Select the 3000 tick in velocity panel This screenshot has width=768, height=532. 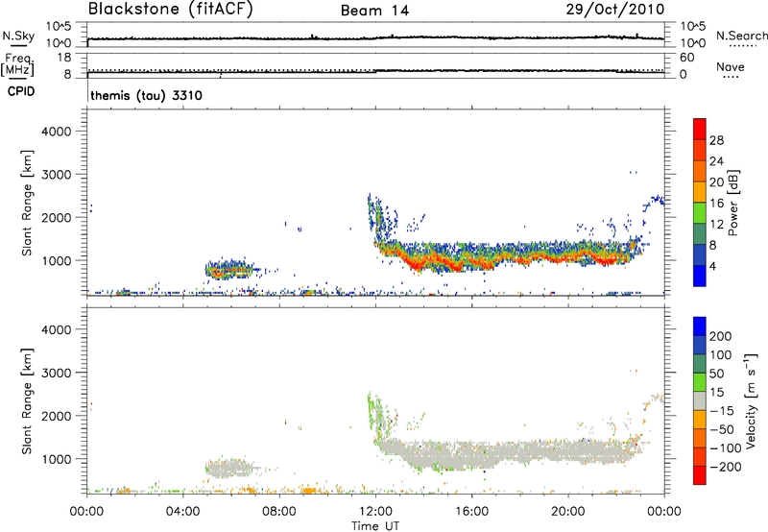coord(57,373)
